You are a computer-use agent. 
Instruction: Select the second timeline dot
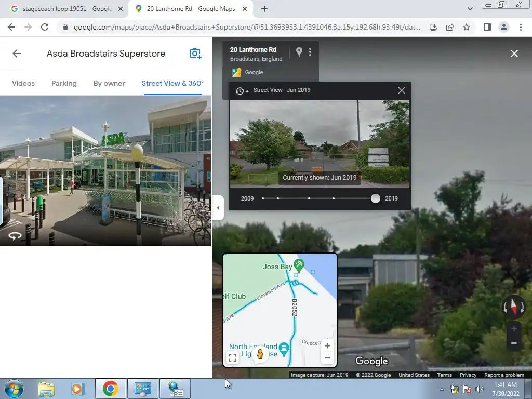278,198
